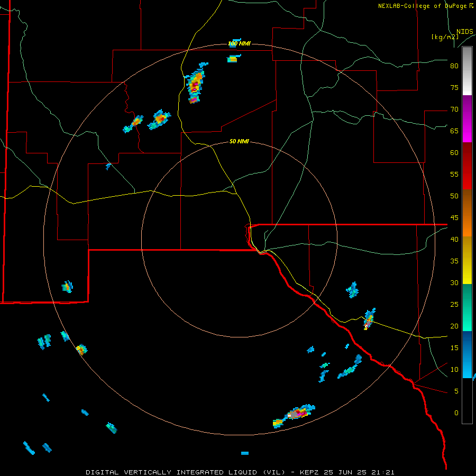
Task: Select the white-gray top segment of the color scale
Action: coord(467,71)
